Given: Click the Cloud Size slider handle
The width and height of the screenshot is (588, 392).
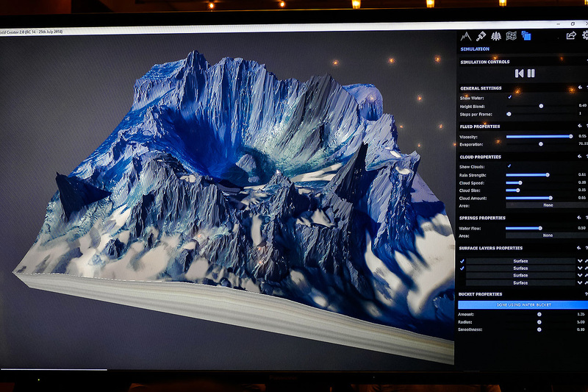Looking at the screenshot, I should point(518,190).
